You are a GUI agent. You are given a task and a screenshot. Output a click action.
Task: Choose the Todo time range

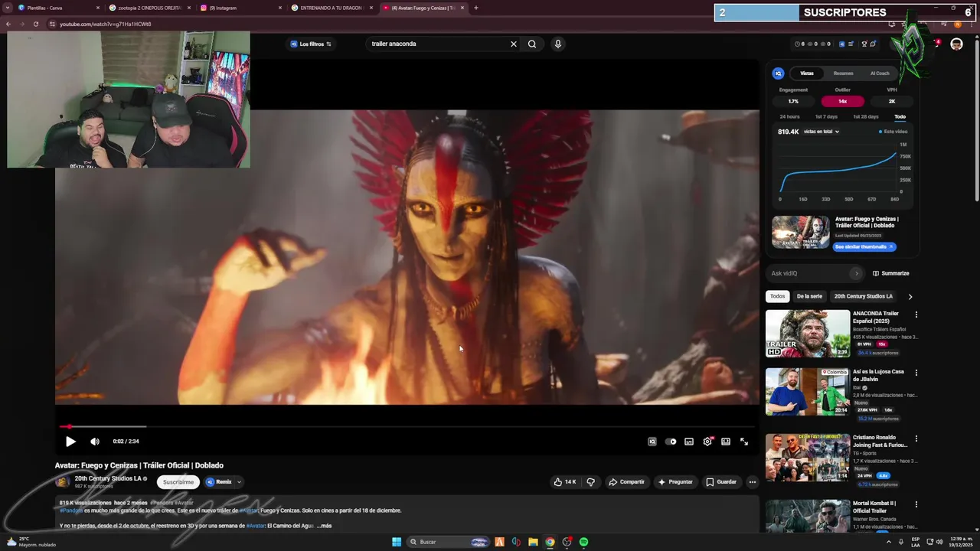(x=900, y=116)
